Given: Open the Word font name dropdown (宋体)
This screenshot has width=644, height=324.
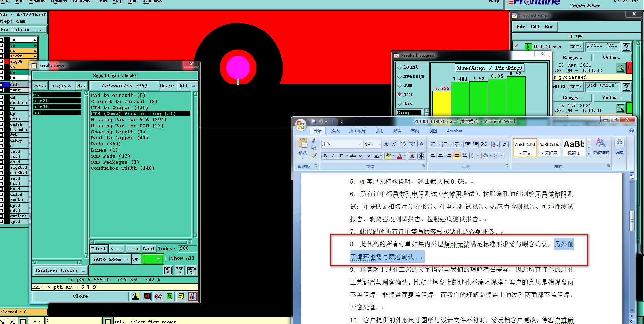Looking at the screenshot, I should click(x=361, y=144).
